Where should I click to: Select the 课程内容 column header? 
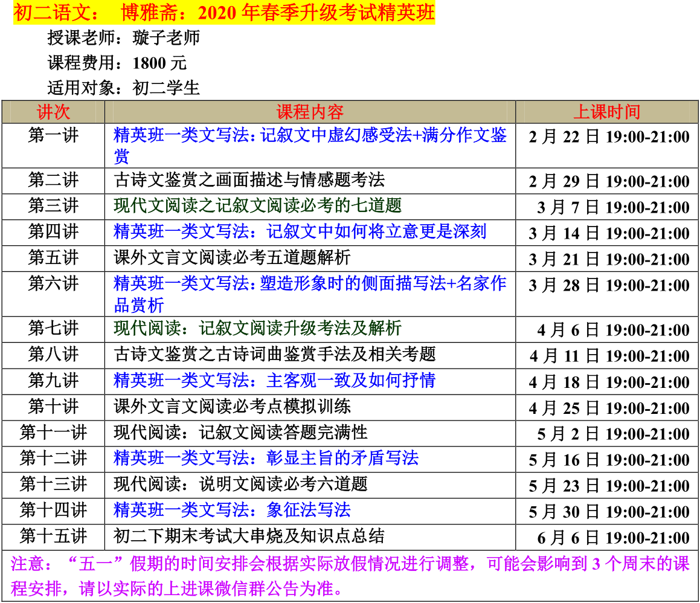310,112
